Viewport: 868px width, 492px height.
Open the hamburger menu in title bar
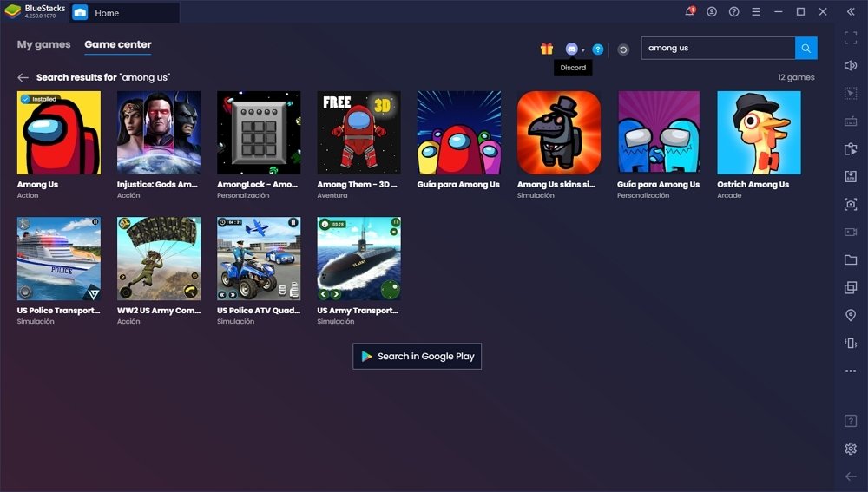pos(756,11)
